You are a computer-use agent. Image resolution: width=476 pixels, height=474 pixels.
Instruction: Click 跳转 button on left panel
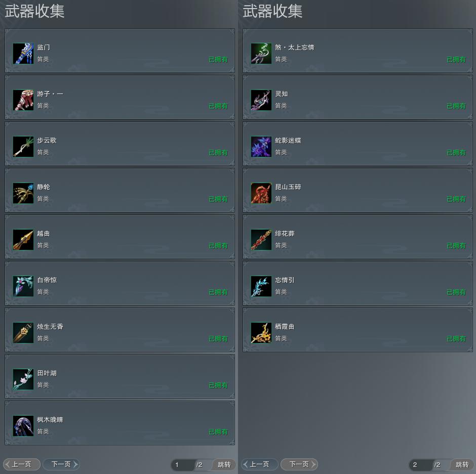pos(224,464)
